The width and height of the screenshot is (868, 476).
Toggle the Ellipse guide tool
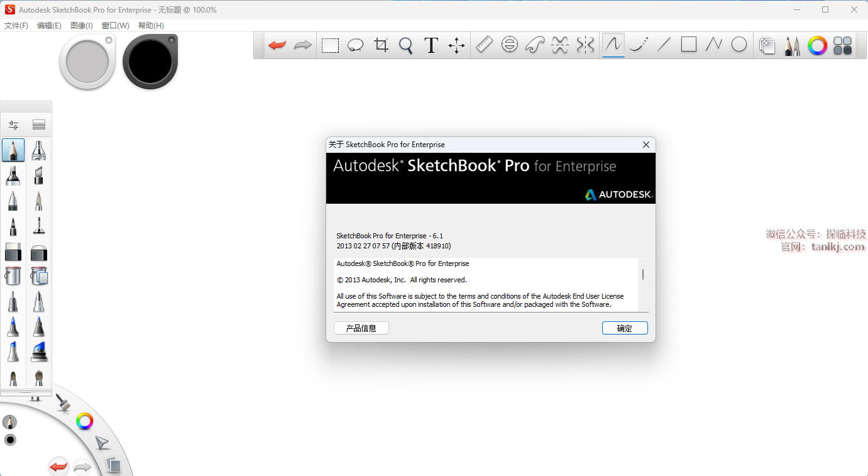coord(510,45)
